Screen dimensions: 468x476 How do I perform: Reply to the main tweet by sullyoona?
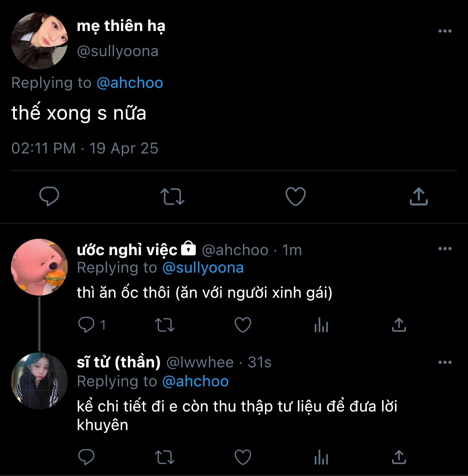coord(49,196)
